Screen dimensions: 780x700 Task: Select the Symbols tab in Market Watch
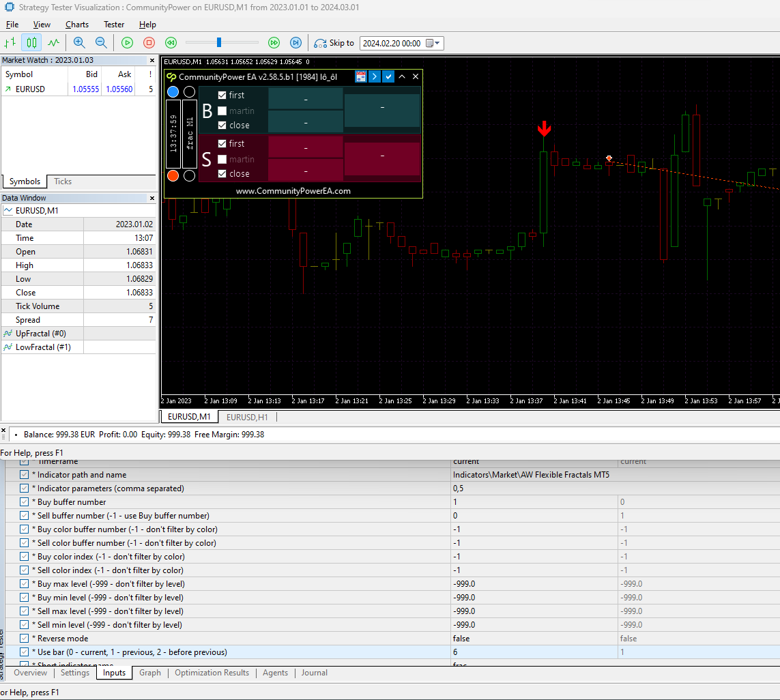pyautogui.click(x=25, y=181)
